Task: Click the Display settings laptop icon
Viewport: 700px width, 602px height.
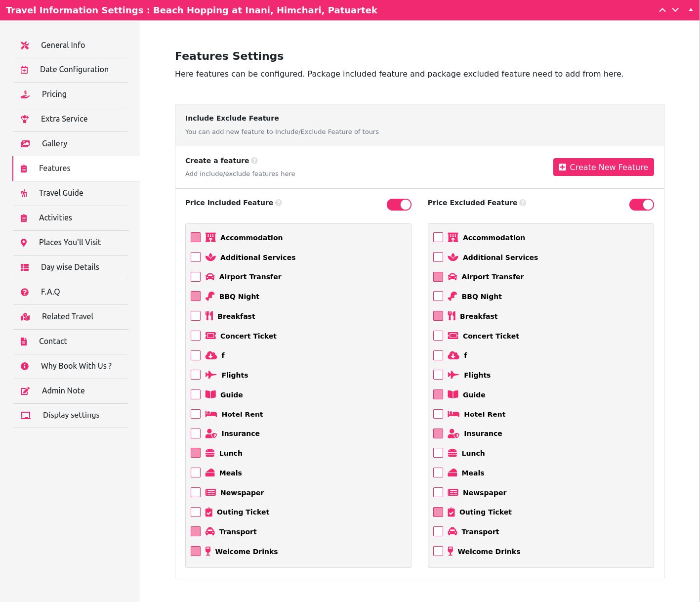Action: click(26, 416)
